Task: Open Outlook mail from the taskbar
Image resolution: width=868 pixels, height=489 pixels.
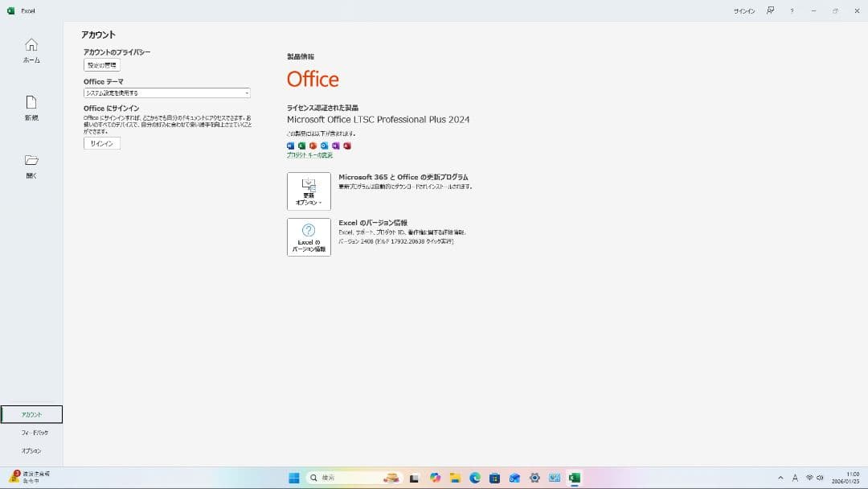Action: click(x=515, y=478)
